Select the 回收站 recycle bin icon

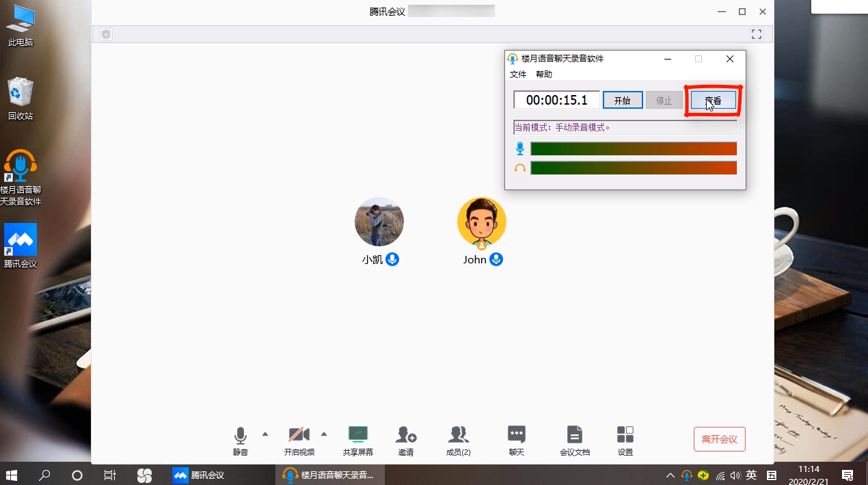pos(21,99)
